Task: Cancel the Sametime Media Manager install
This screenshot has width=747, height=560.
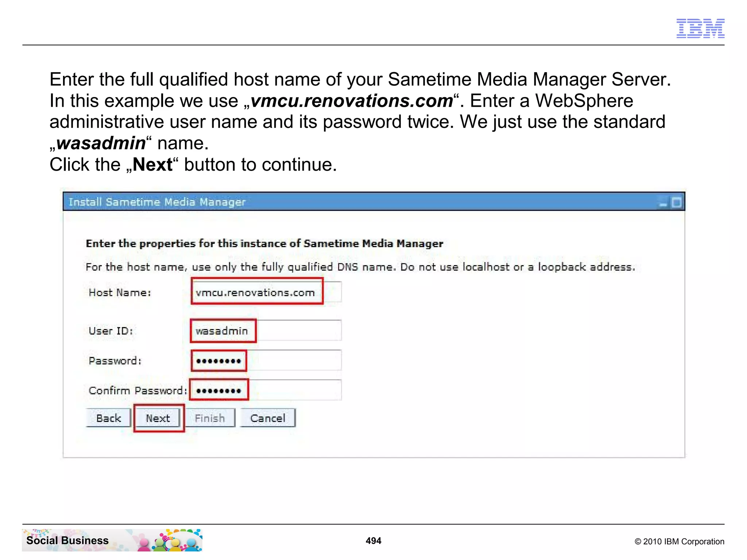Action: [268, 418]
